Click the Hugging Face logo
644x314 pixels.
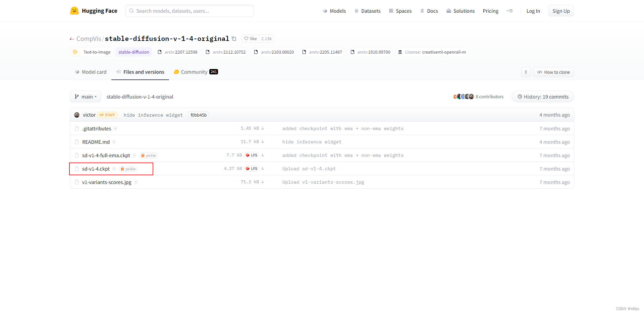pos(94,11)
